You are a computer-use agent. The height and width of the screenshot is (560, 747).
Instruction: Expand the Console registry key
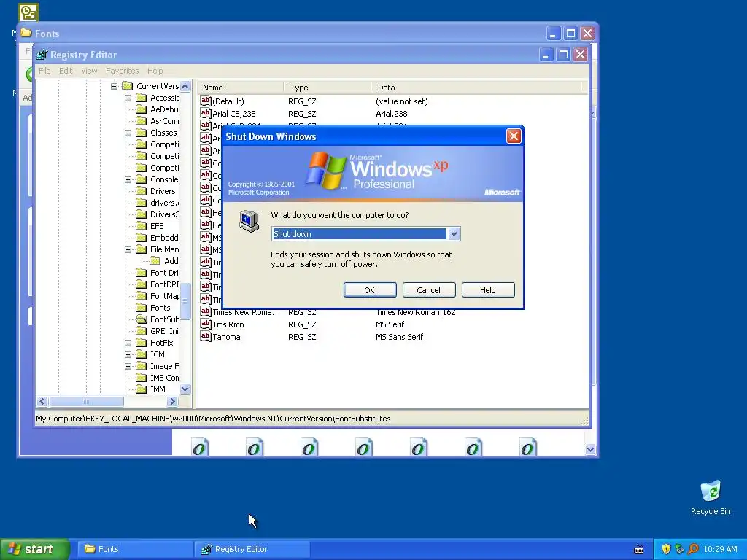point(128,179)
